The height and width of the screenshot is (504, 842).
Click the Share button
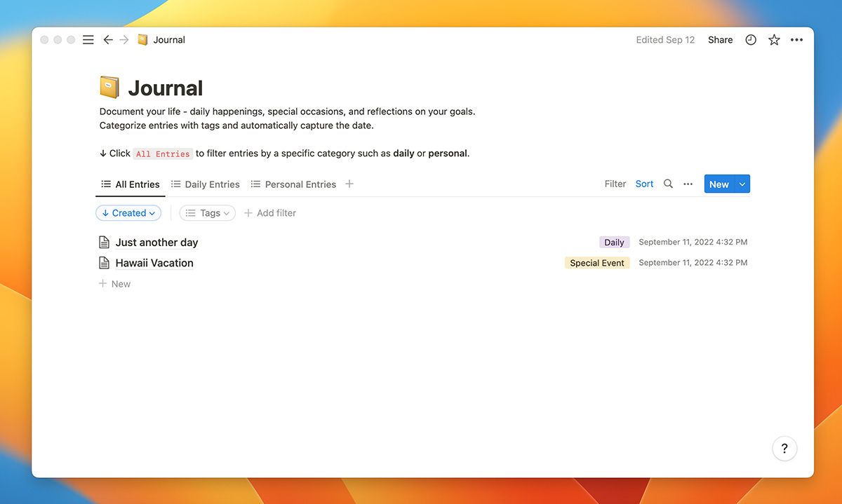click(x=720, y=40)
